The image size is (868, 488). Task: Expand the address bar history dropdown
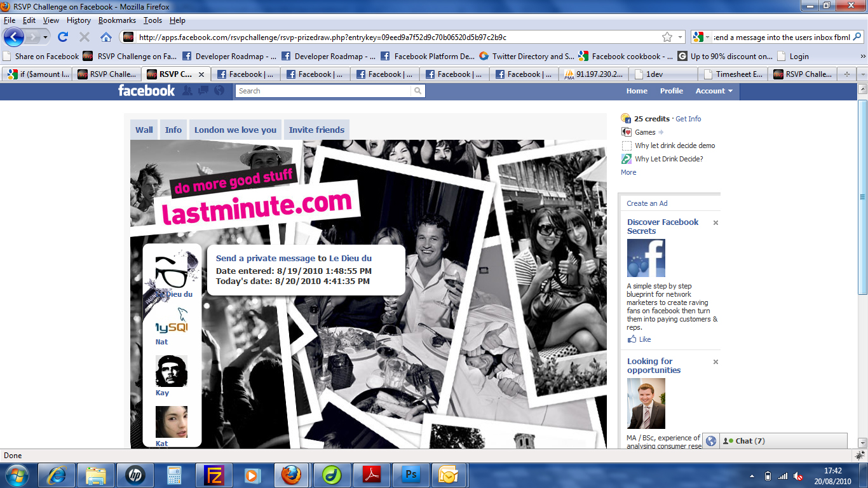pos(681,37)
